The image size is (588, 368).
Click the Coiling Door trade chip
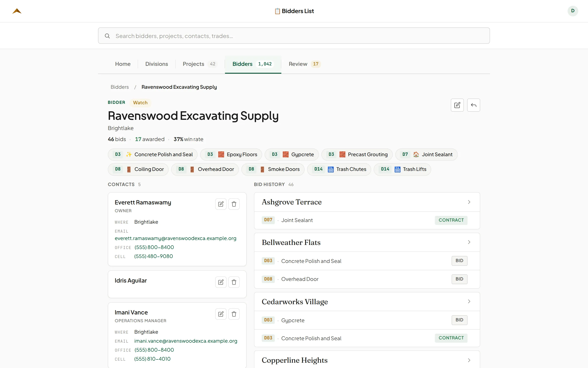tap(138, 169)
